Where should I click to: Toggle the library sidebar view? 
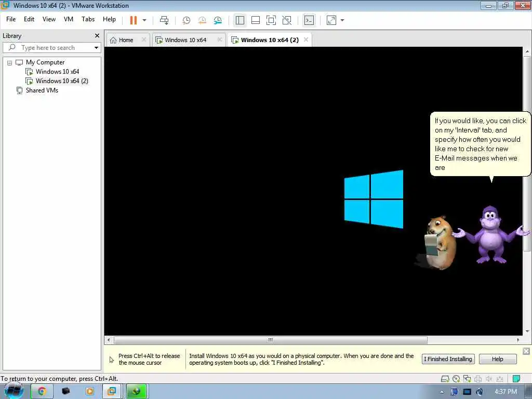240,20
